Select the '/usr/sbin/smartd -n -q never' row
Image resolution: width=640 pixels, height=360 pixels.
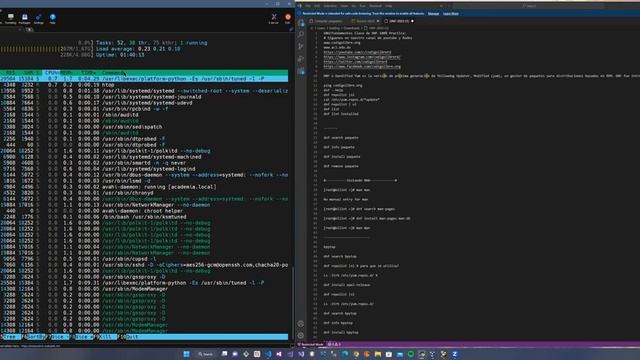144,163
